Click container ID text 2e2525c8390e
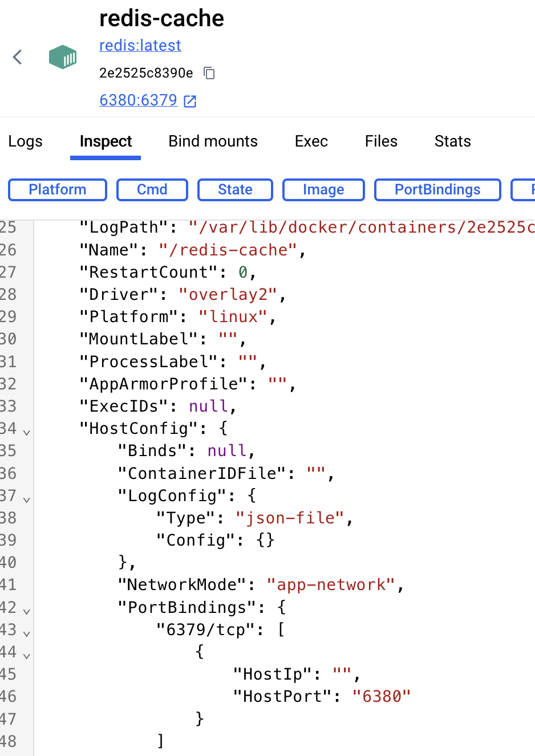This screenshot has width=535, height=756. (146, 73)
